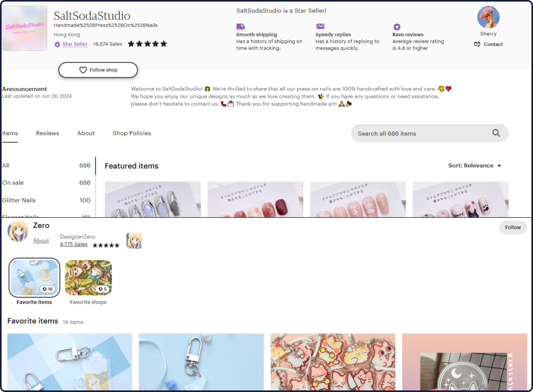Open the silver holographic nails featured item

click(153, 199)
